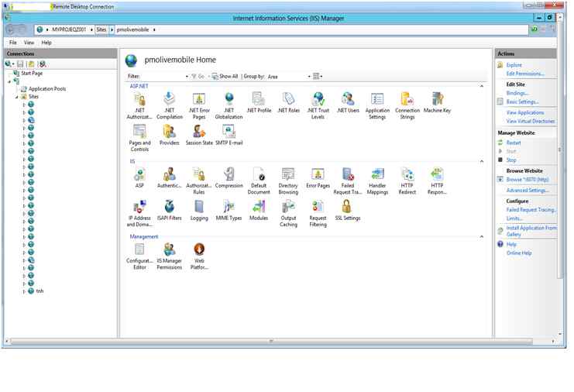Open Connection Strings feature
Viewport: 574px width, 392px height.
click(x=407, y=106)
